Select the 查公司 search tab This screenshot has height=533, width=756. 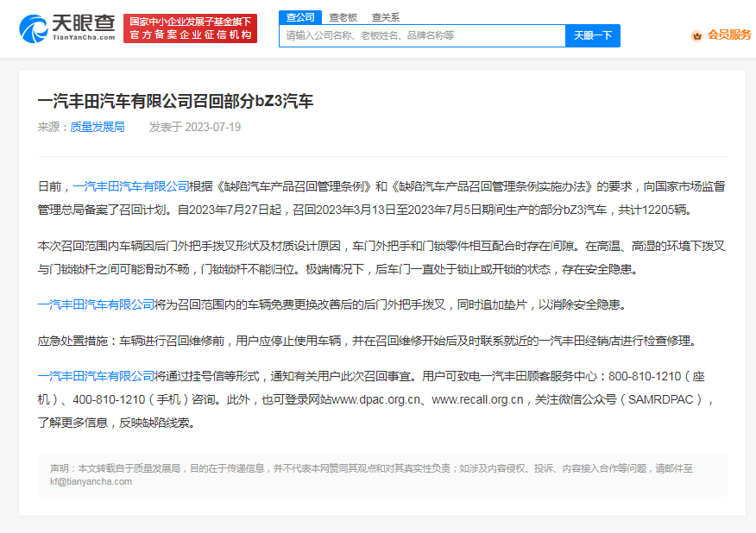pos(299,17)
